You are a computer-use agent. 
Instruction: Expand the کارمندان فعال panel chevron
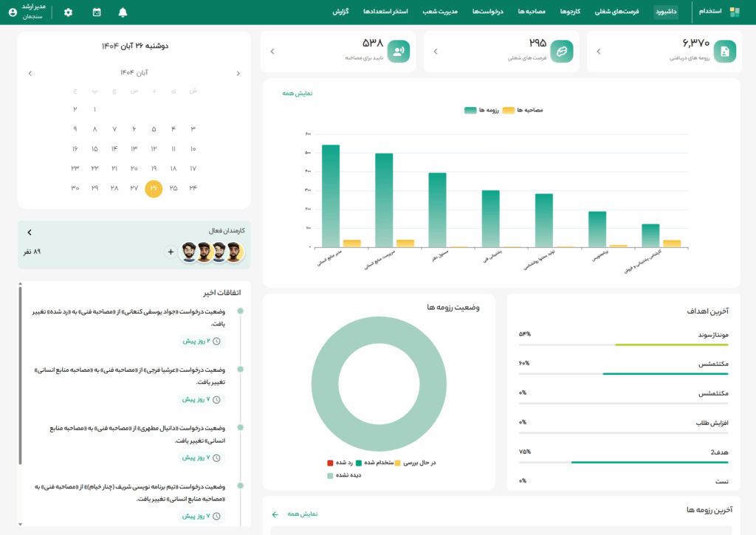(30, 232)
